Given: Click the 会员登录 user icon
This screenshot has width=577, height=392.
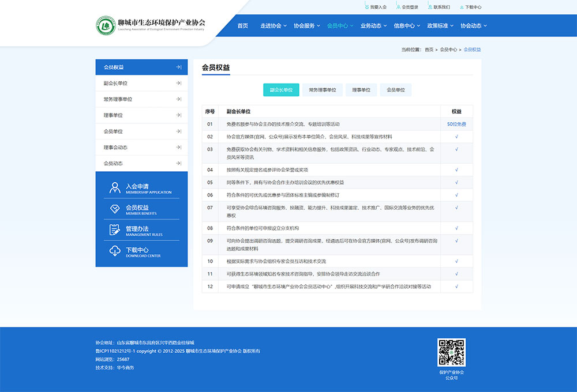Looking at the screenshot, I should [x=398, y=7].
